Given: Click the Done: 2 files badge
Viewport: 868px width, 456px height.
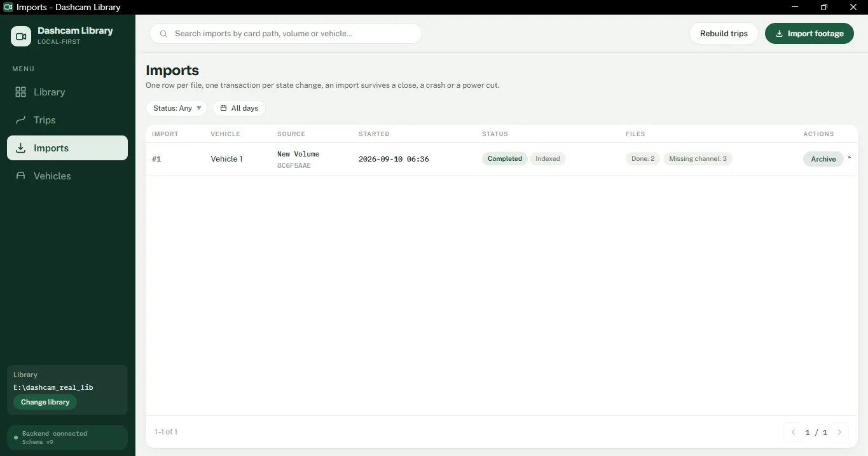Looking at the screenshot, I should [x=643, y=159].
